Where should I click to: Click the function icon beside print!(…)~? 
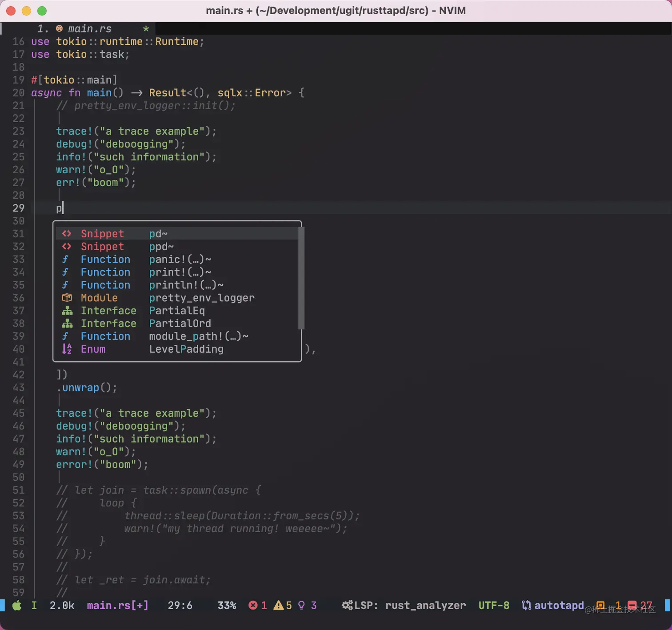pos(65,272)
